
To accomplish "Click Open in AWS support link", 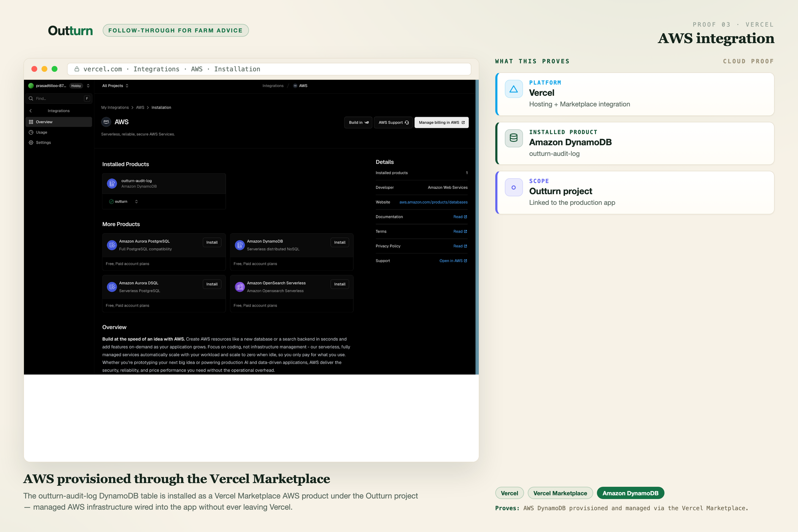I will pyautogui.click(x=453, y=261).
